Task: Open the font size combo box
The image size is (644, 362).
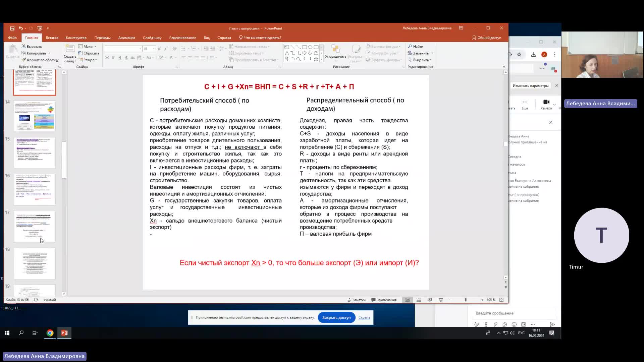Action: [x=149, y=49]
